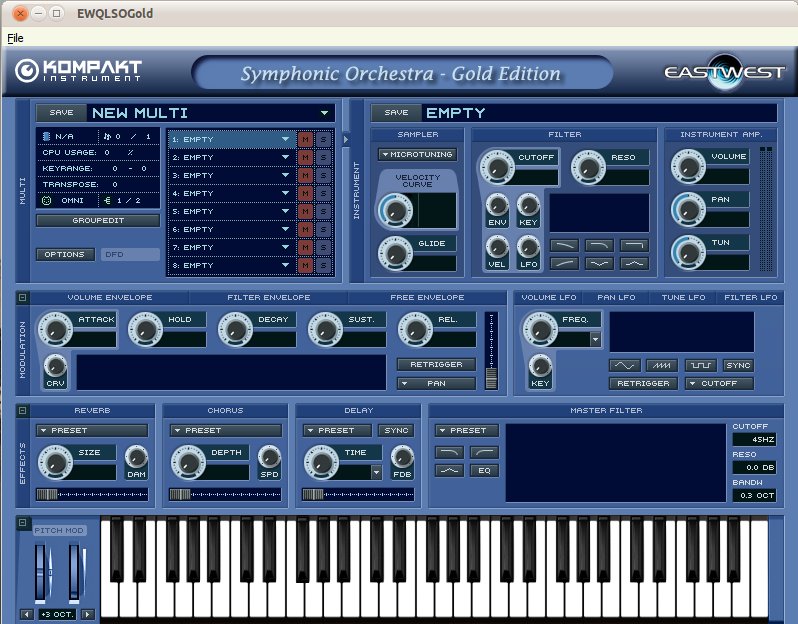This screenshot has width=798, height=624.
Task: Click the chorus SPD knob
Action: point(269,457)
